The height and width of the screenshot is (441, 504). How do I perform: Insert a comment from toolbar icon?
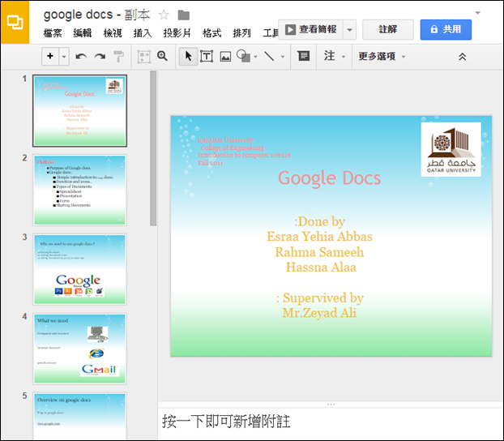tap(303, 56)
